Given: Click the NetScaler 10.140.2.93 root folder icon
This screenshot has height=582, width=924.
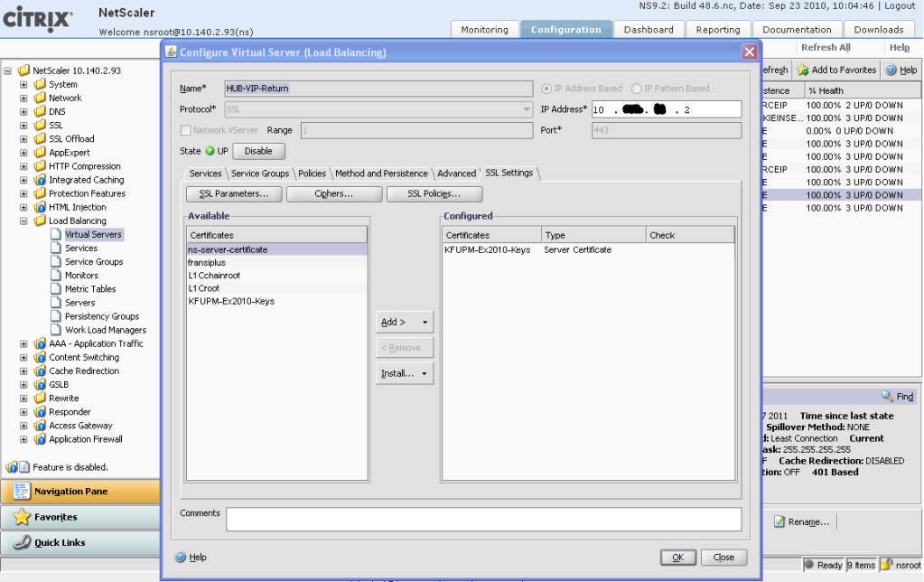Looking at the screenshot, I should 23,70.
